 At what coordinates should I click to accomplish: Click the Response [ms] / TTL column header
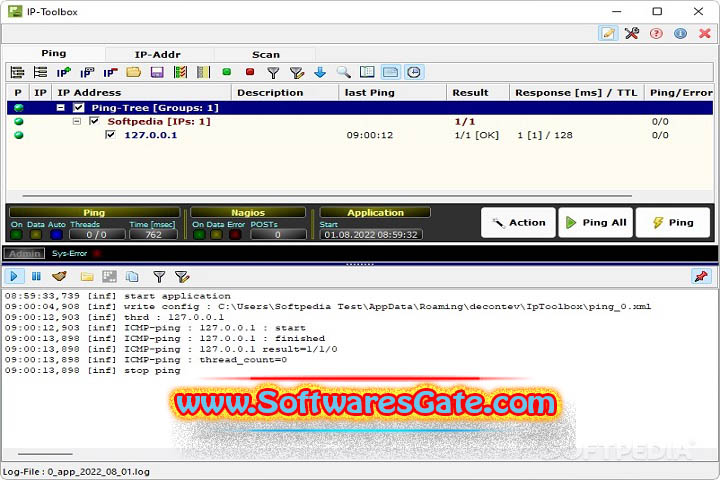click(577, 93)
